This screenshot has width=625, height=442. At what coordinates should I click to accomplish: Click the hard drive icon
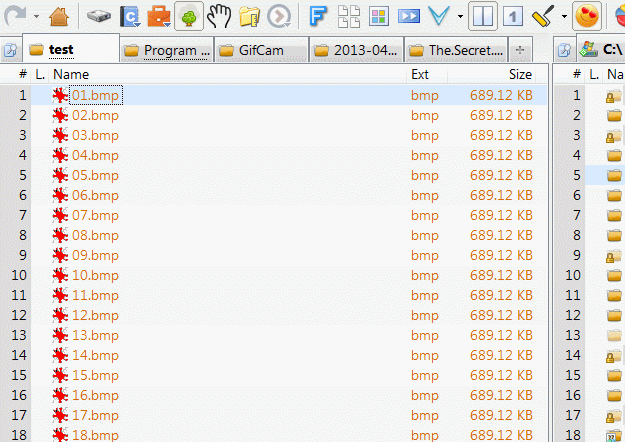point(99,16)
